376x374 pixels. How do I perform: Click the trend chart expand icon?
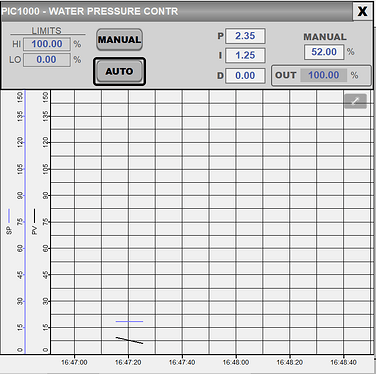click(x=355, y=101)
